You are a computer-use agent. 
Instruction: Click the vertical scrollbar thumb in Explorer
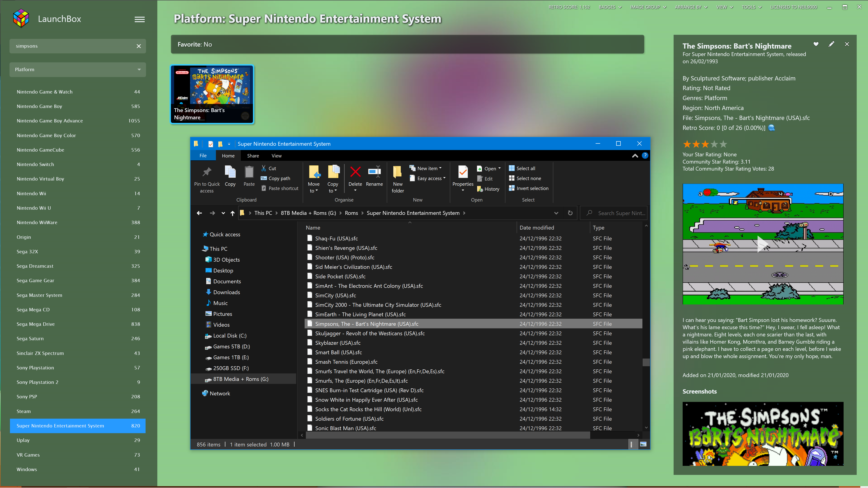click(646, 362)
